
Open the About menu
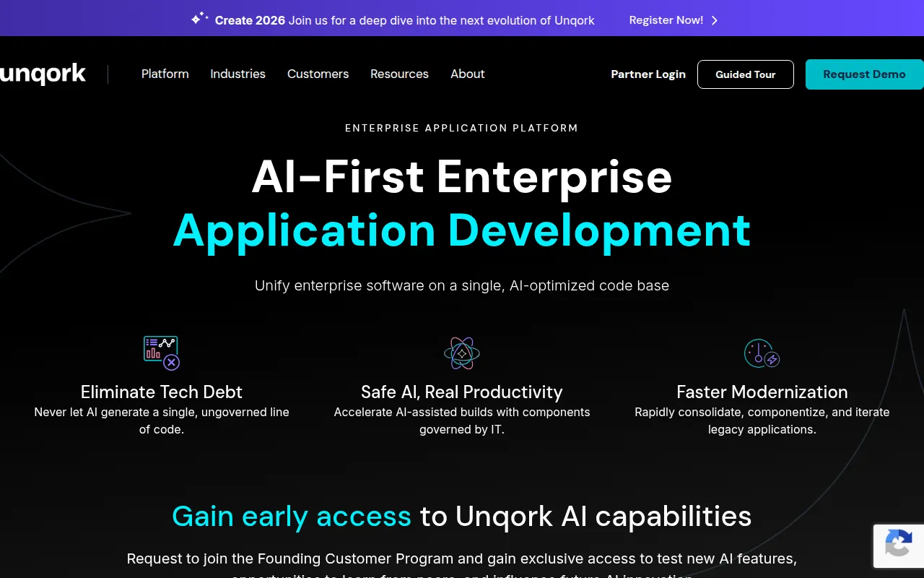coord(468,74)
